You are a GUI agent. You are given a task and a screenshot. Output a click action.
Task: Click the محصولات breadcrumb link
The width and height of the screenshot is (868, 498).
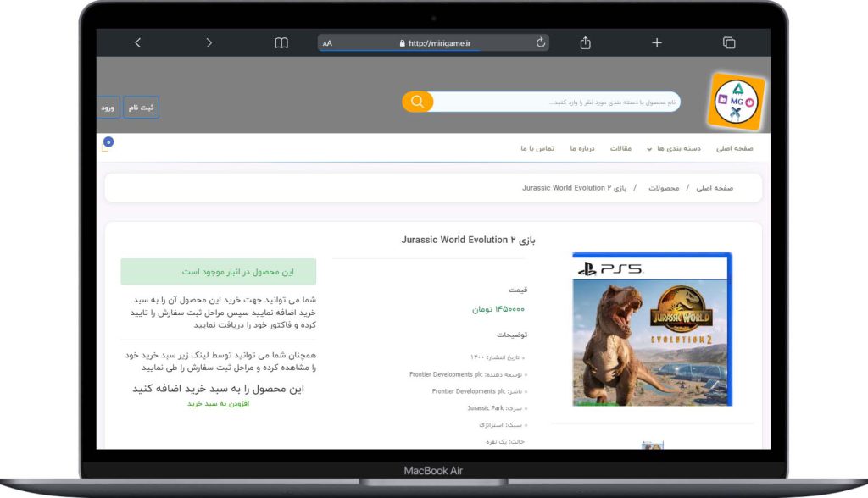664,188
